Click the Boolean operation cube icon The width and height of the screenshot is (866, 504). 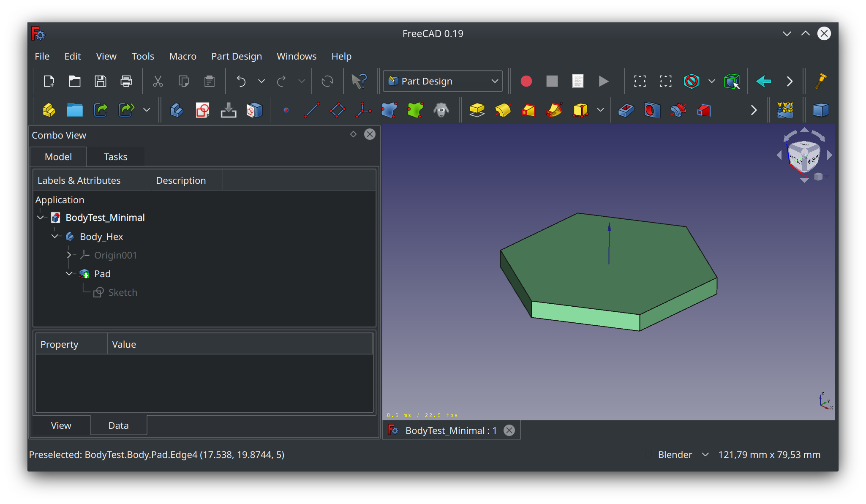820,110
